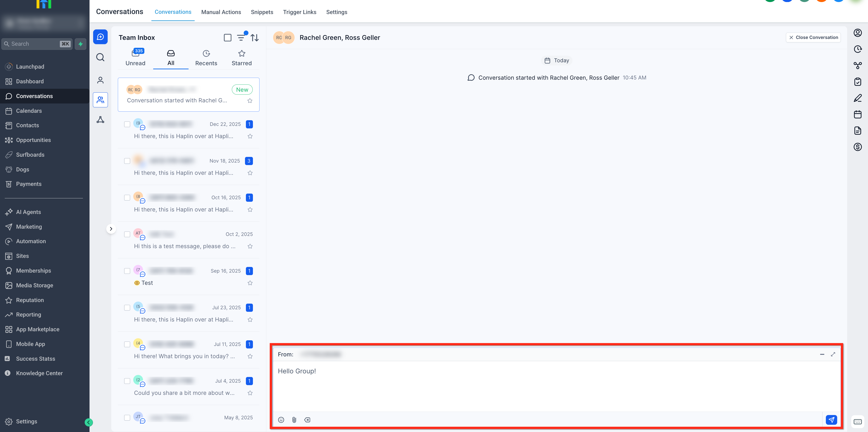Screen dimensions: 868x432
Task: Open the filter icon in Team Inbox
Action: pos(241,37)
